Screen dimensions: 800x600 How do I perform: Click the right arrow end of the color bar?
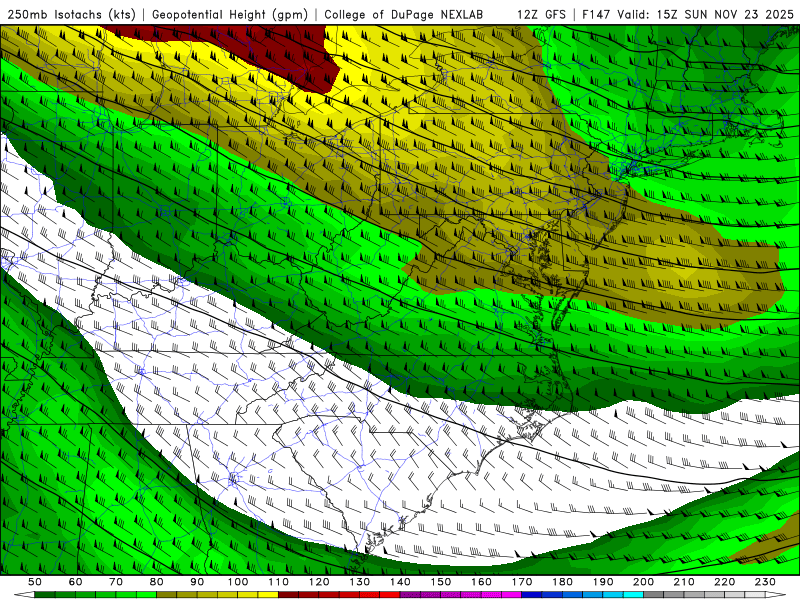(x=776, y=594)
